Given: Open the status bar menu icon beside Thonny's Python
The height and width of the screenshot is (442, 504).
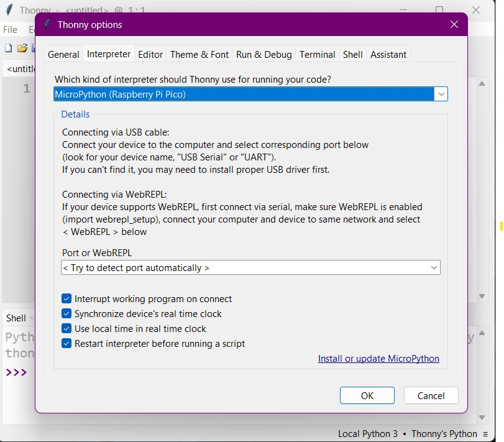Looking at the screenshot, I should tap(485, 434).
